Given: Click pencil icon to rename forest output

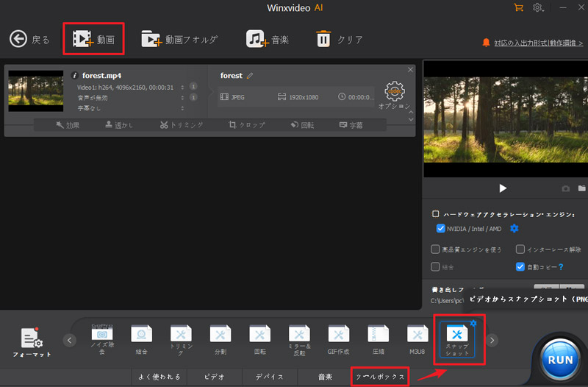Looking at the screenshot, I should coord(250,76).
